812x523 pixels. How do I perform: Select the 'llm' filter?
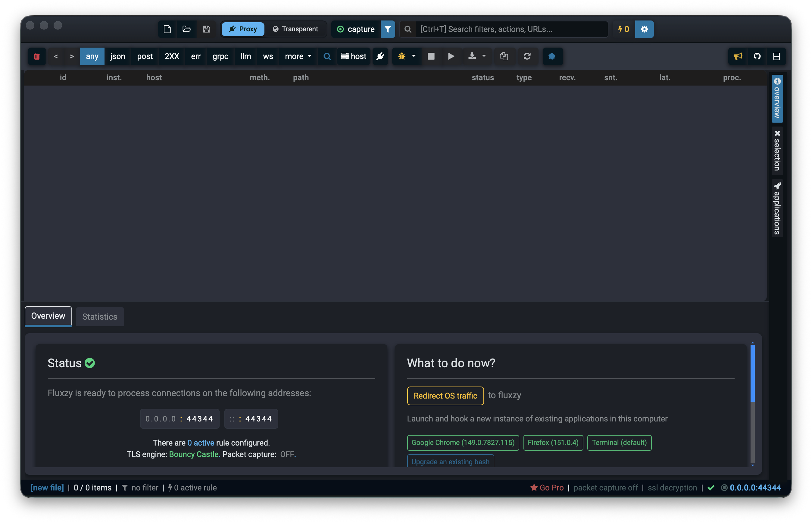[x=246, y=56]
